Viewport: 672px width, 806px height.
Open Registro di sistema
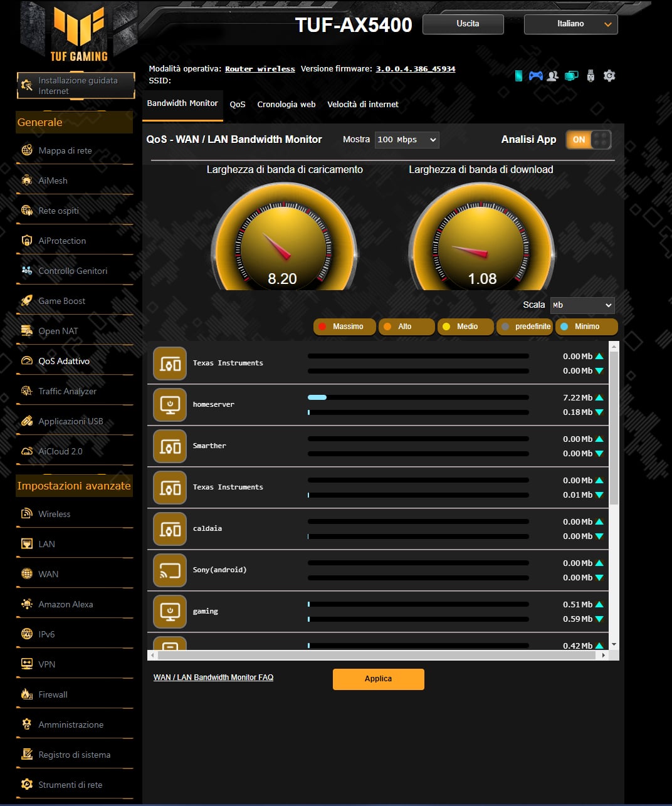click(75, 755)
